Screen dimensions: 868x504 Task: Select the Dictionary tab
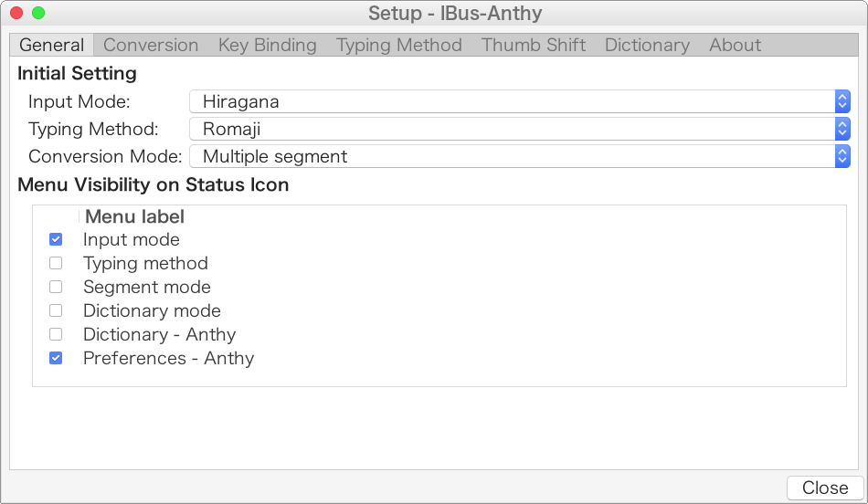pos(647,45)
